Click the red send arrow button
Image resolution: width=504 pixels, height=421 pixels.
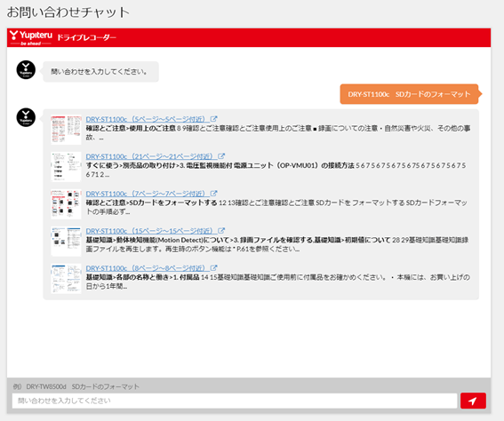click(473, 401)
